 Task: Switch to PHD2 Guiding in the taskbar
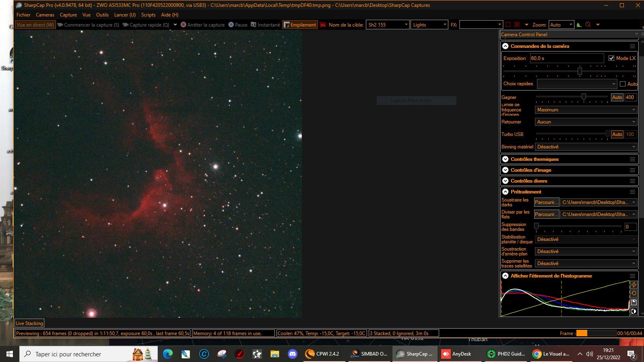pos(506,354)
